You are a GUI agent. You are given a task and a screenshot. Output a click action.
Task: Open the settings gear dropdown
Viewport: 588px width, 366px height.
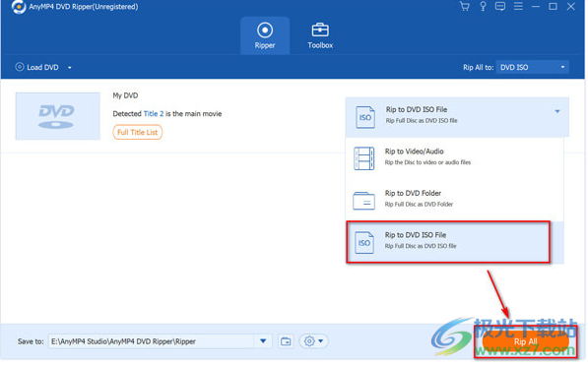coord(314,341)
